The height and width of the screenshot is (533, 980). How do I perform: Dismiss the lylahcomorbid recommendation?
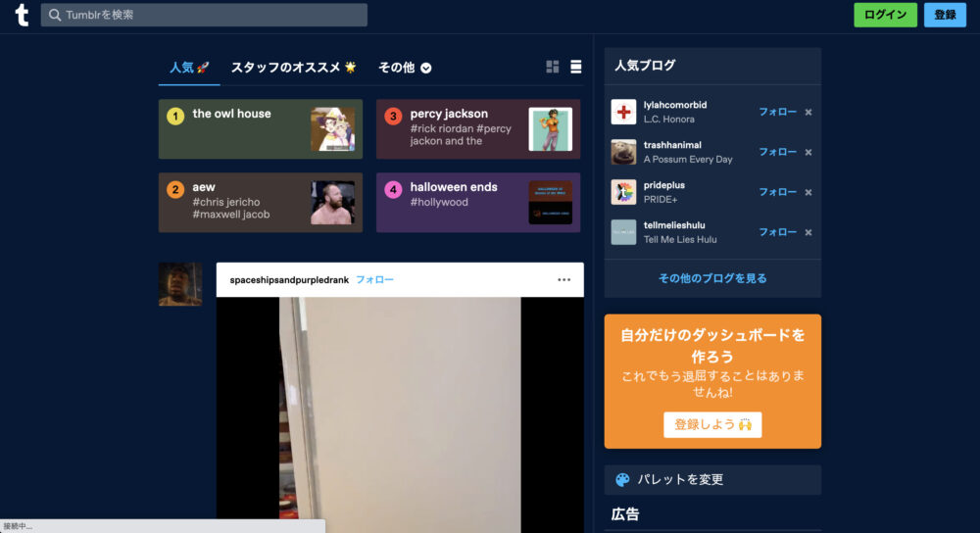(808, 113)
